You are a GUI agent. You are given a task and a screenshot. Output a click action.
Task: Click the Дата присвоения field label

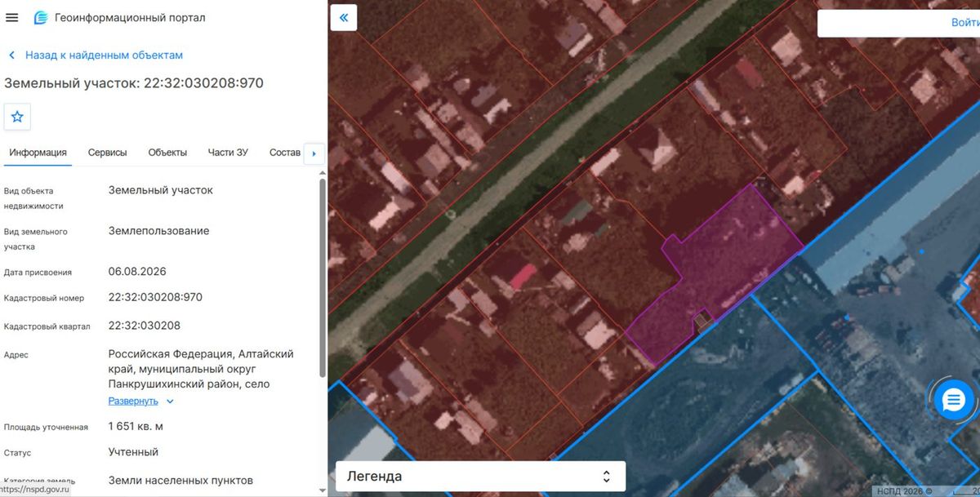[38, 273]
